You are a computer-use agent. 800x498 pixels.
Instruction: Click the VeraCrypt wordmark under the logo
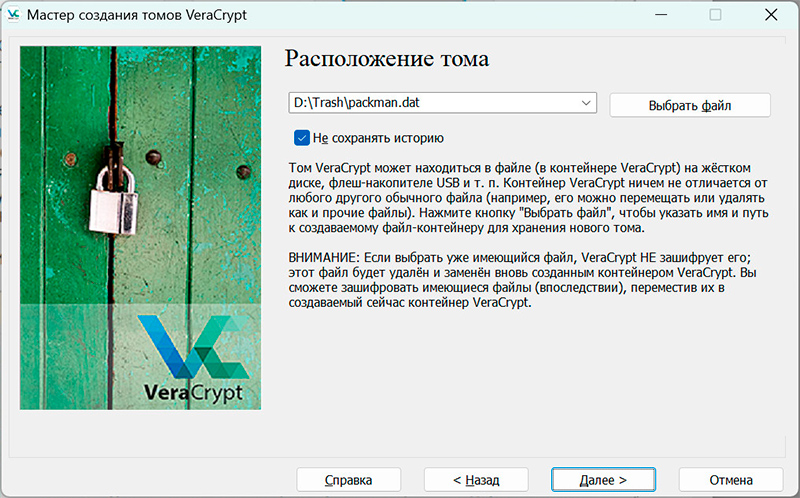pyautogui.click(x=193, y=391)
